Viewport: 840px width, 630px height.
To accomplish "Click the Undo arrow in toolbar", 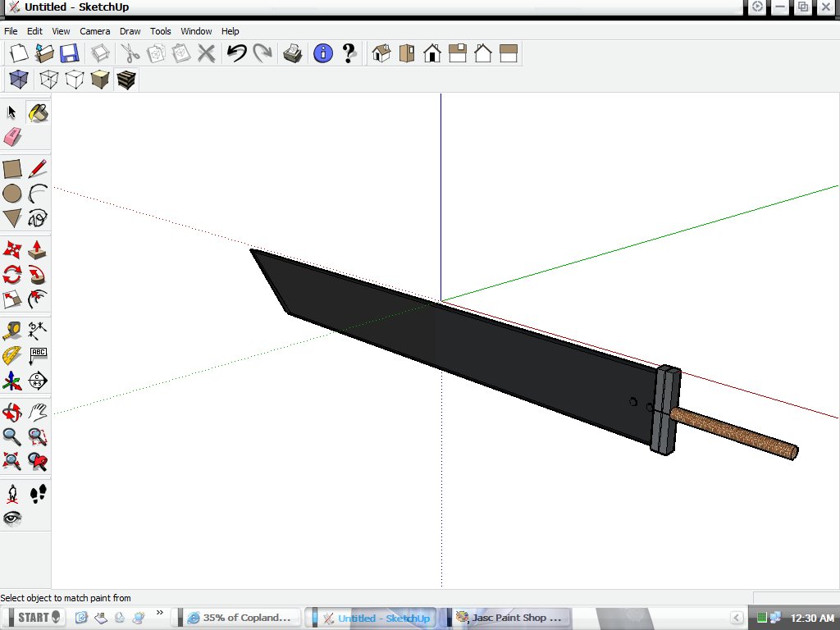I will pos(236,54).
